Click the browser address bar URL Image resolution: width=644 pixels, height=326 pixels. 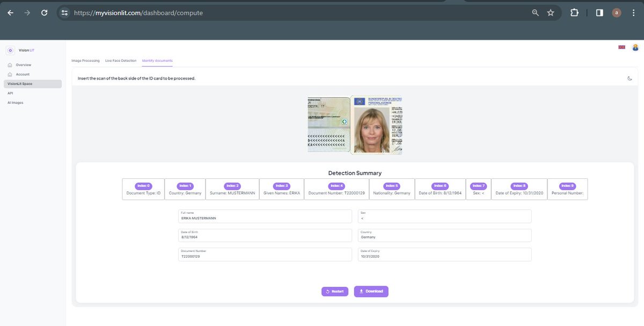pyautogui.click(x=138, y=12)
